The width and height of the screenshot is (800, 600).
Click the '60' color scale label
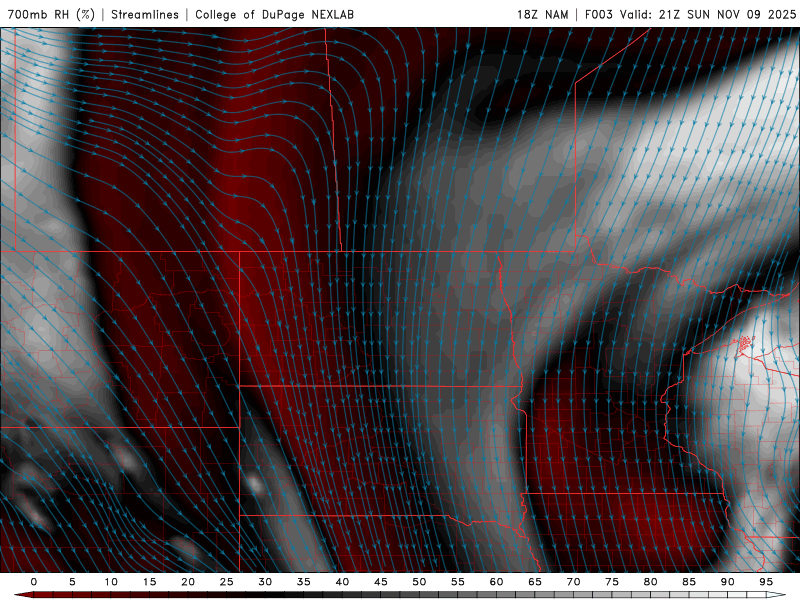496,582
